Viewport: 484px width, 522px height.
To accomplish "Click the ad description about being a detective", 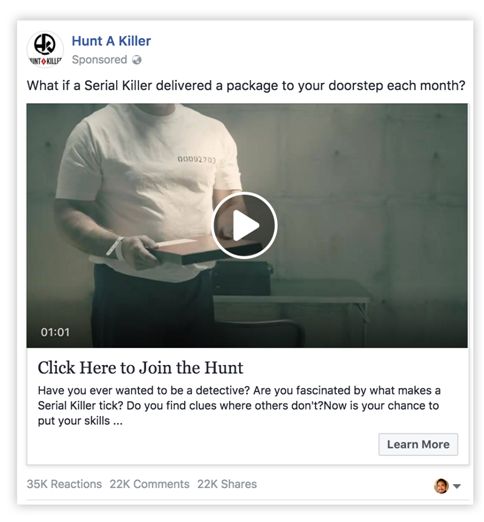I will pos(239,406).
